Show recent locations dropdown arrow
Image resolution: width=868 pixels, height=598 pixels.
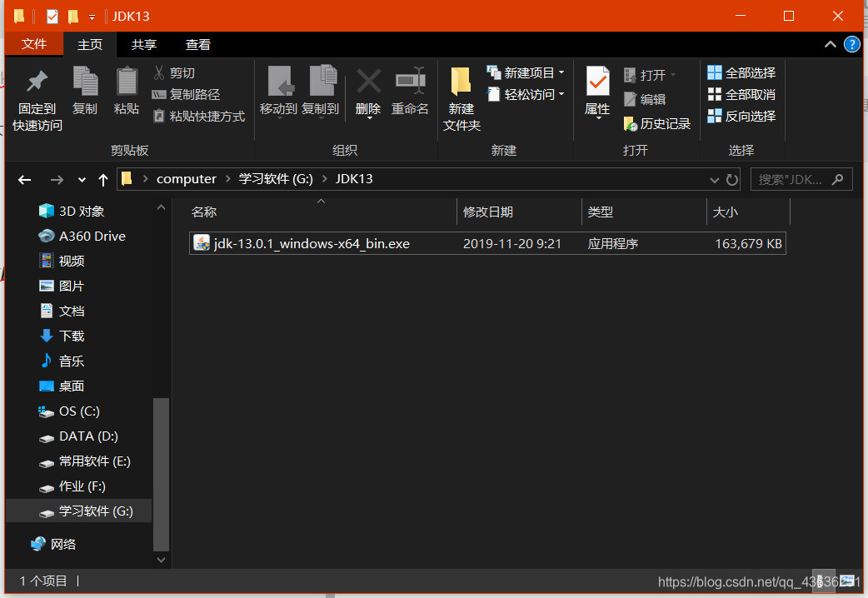(x=82, y=179)
